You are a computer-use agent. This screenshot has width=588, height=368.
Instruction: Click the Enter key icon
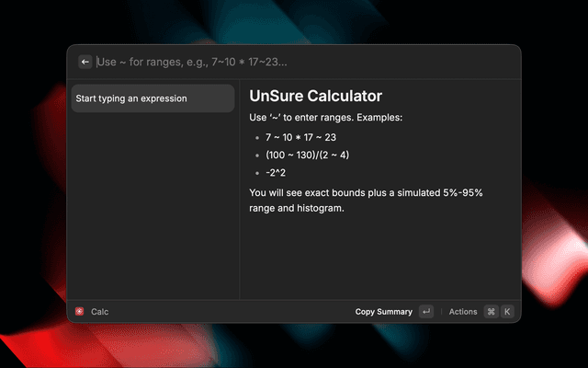click(425, 312)
